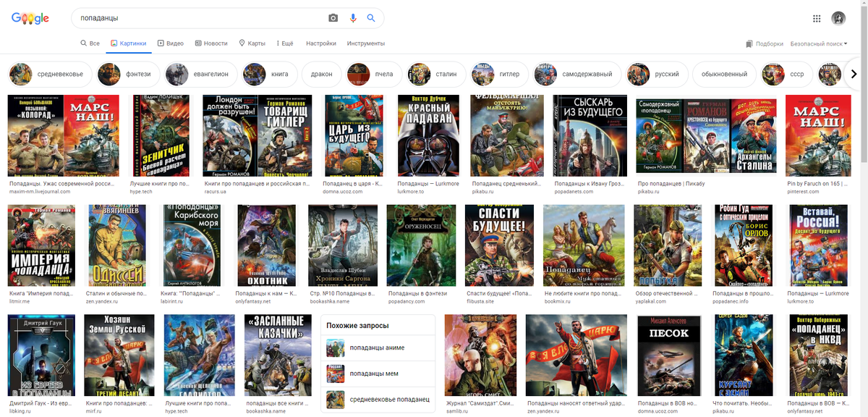
Task: Select related query попаданцы аниме
Action: pos(378,347)
